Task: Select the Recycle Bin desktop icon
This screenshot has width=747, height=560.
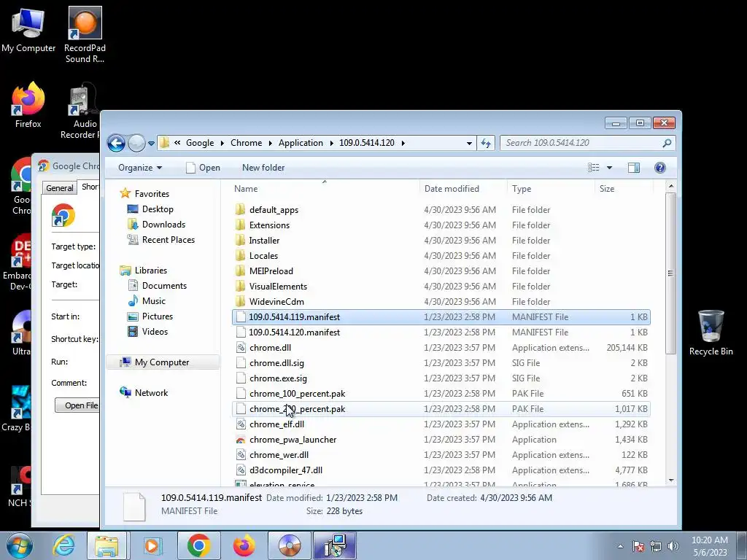Action: point(711,332)
